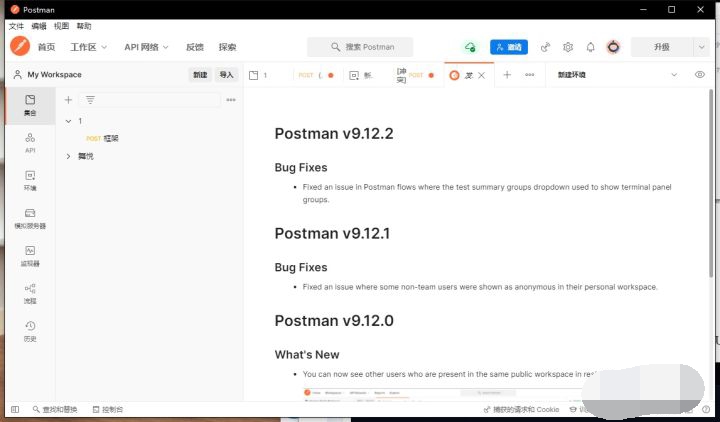Open the 集合 (Collections) sidebar panel
Image resolution: width=720 pixels, height=422 pixels.
(30, 104)
